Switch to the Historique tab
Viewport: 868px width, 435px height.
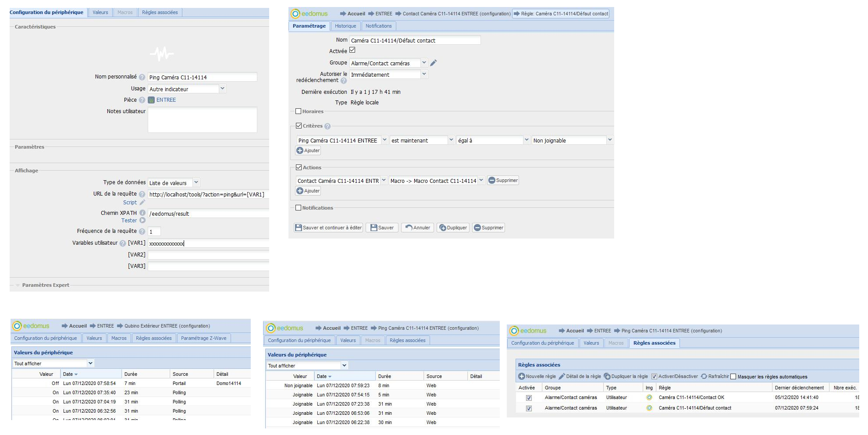[x=345, y=26]
